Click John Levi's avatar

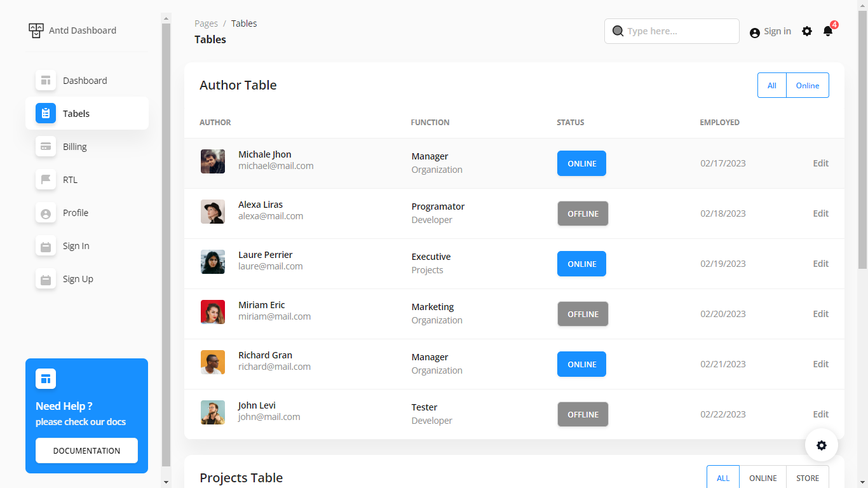(x=213, y=412)
